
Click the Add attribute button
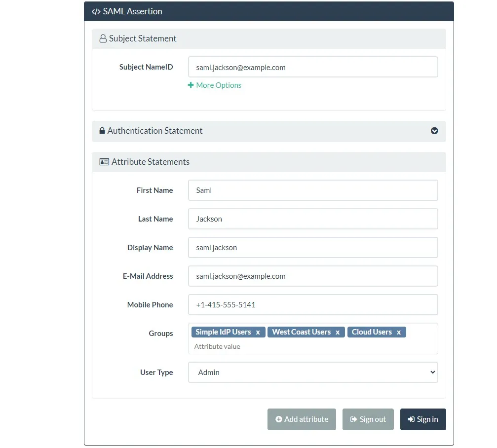pyautogui.click(x=302, y=419)
